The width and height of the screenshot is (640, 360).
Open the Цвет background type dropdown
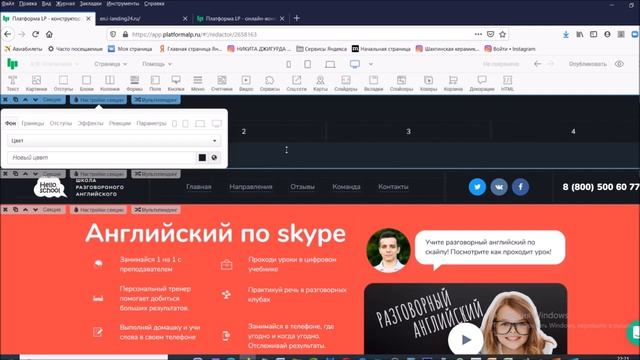click(114, 140)
